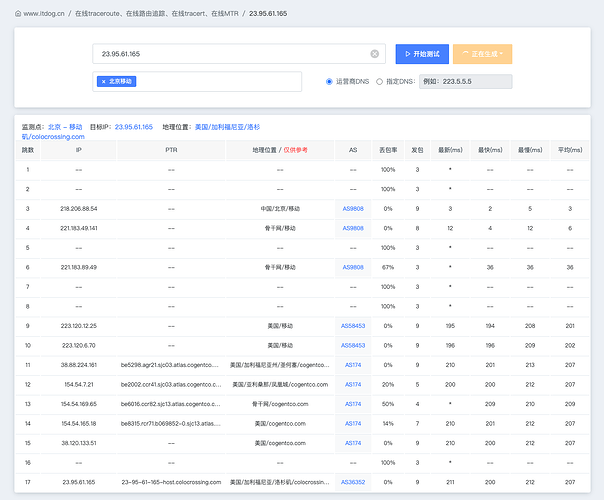Viewport: 604px width, 500px height.
Task: Clear the IP address input field
Action: click(x=374, y=54)
